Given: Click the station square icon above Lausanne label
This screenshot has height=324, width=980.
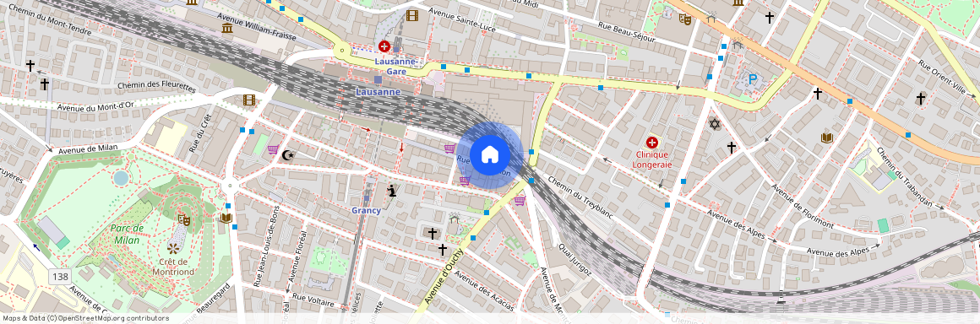Looking at the screenshot, I should click(x=378, y=80).
